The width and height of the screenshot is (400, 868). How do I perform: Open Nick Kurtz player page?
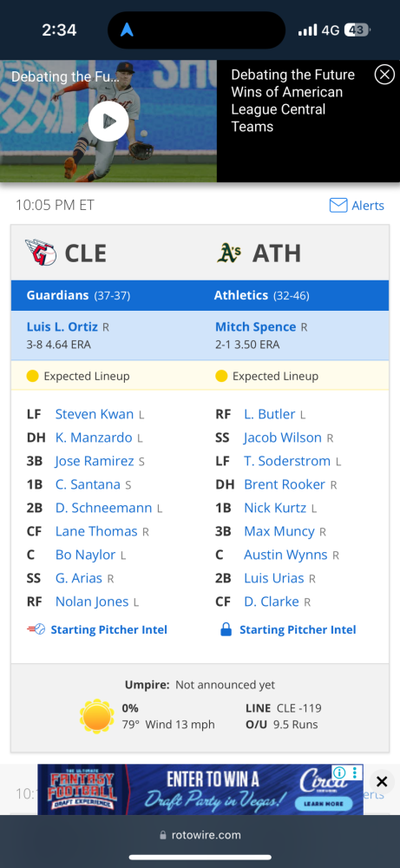coord(275,508)
